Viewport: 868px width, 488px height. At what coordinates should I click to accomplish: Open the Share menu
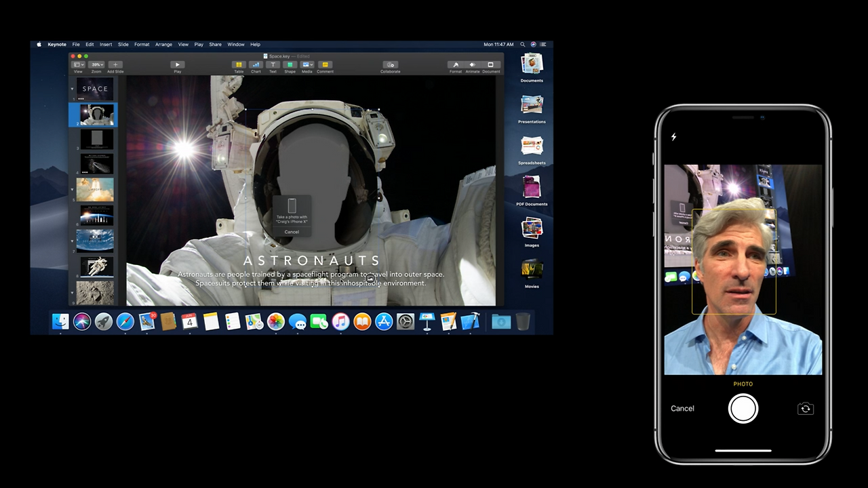coord(215,45)
